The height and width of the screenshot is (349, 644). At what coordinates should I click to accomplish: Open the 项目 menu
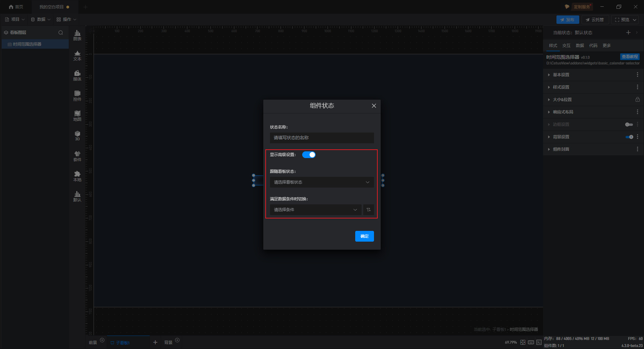pyautogui.click(x=15, y=19)
